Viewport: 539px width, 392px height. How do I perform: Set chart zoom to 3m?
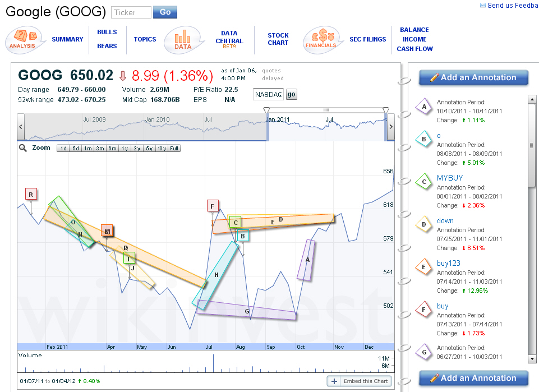click(100, 149)
